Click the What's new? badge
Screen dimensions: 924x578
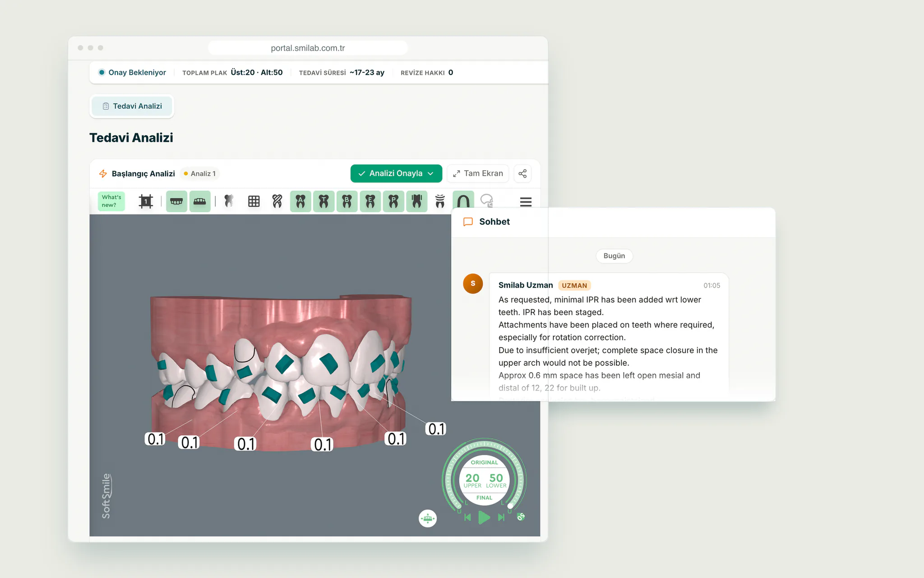111,201
